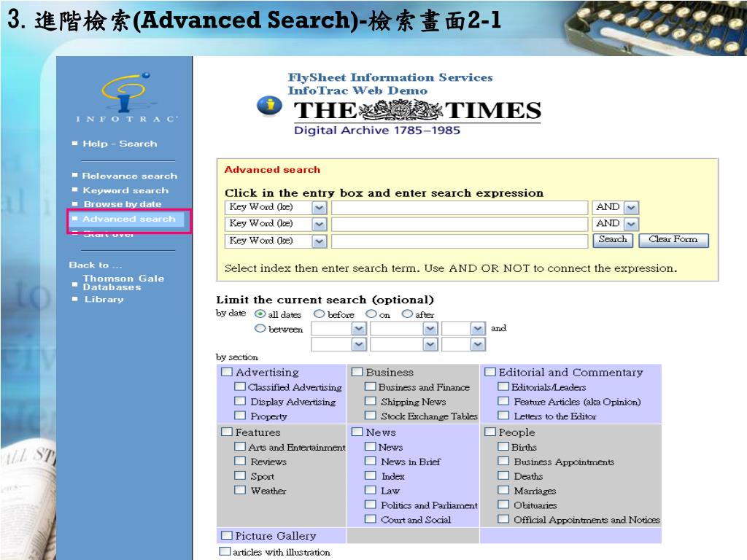The width and height of the screenshot is (747, 560).
Task: Open the Library link
Action: coord(104,299)
